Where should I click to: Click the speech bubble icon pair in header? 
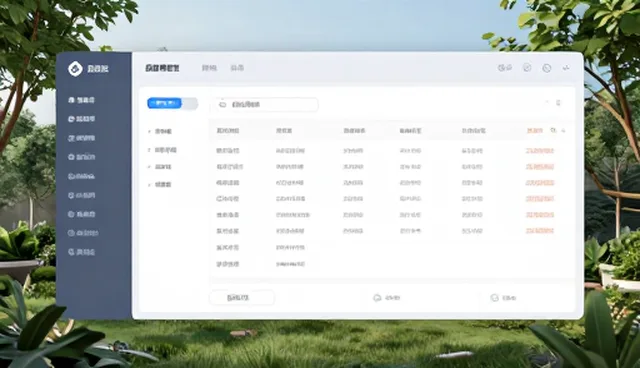[504, 68]
